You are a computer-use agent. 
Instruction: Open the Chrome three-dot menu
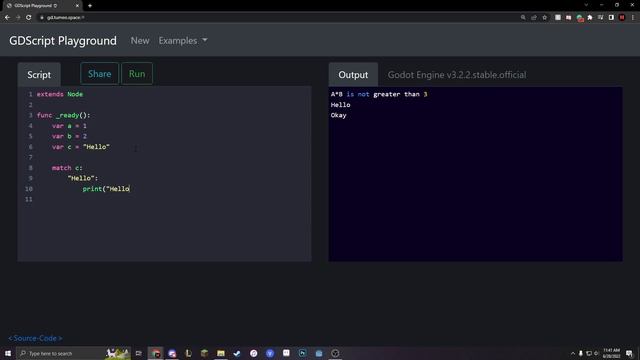pyautogui.click(x=633, y=18)
